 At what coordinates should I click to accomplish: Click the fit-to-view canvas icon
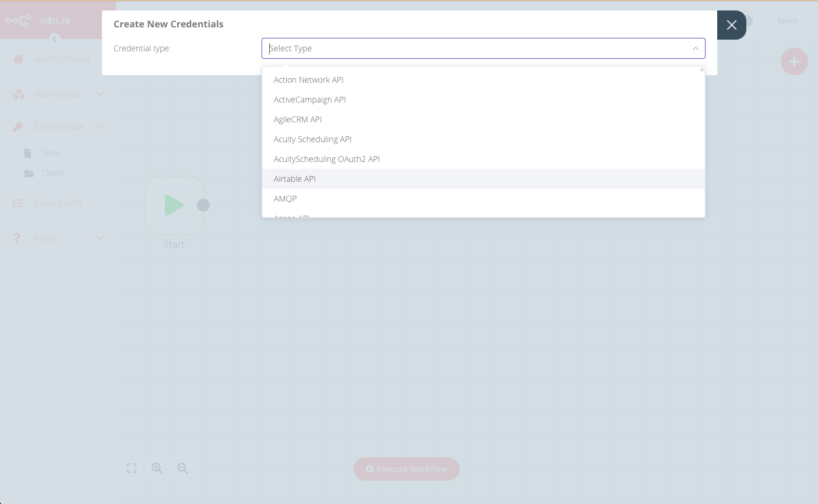131,468
